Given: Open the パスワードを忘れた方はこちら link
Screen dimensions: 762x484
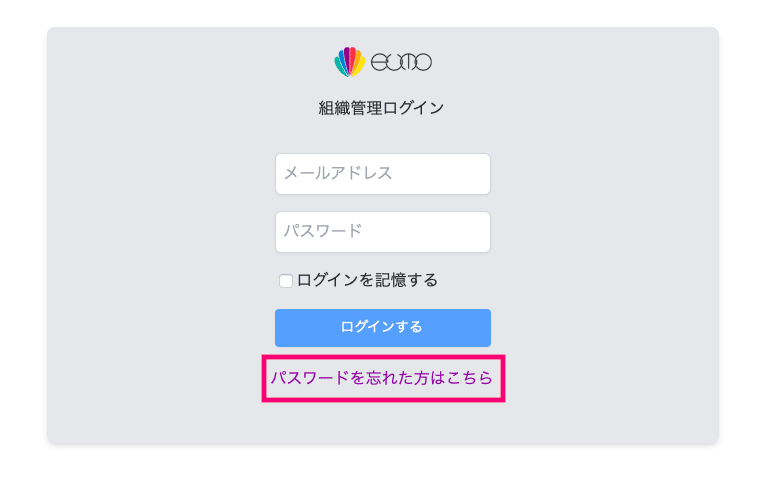Looking at the screenshot, I should point(382,378).
